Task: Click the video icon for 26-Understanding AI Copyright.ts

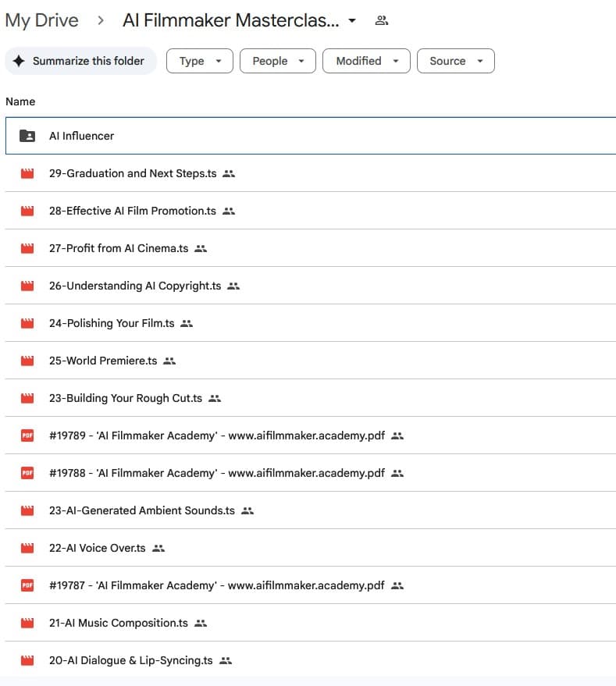Action: [x=27, y=286]
